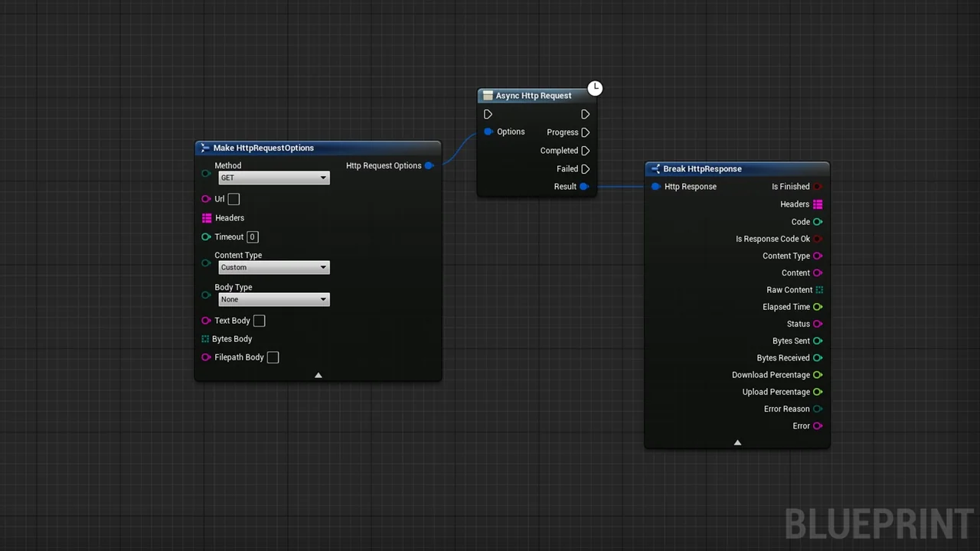The width and height of the screenshot is (980, 551).
Task: Click the Headers array pin on Make HttpRequestOptions
Action: 206,218
